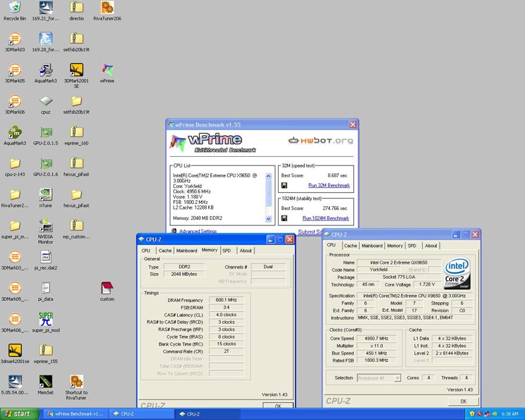Select the MemSet desktop icon
Image resolution: width=525 pixels, height=420 pixels.
point(46,382)
